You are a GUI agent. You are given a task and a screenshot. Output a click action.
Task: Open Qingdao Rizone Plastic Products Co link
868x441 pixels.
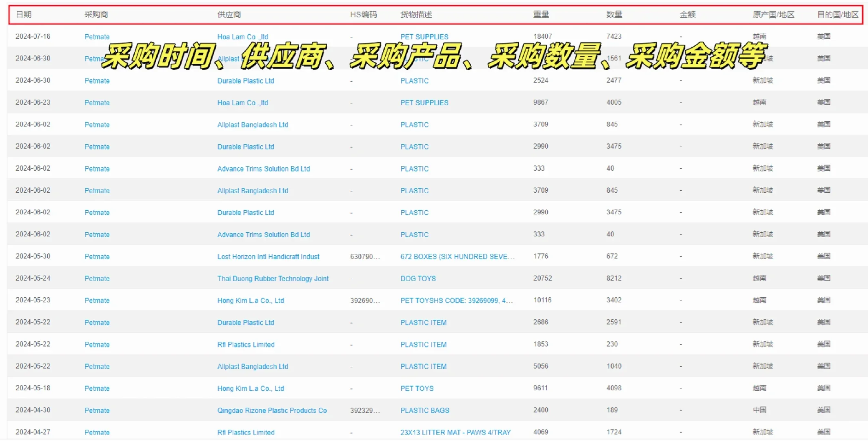(x=272, y=410)
